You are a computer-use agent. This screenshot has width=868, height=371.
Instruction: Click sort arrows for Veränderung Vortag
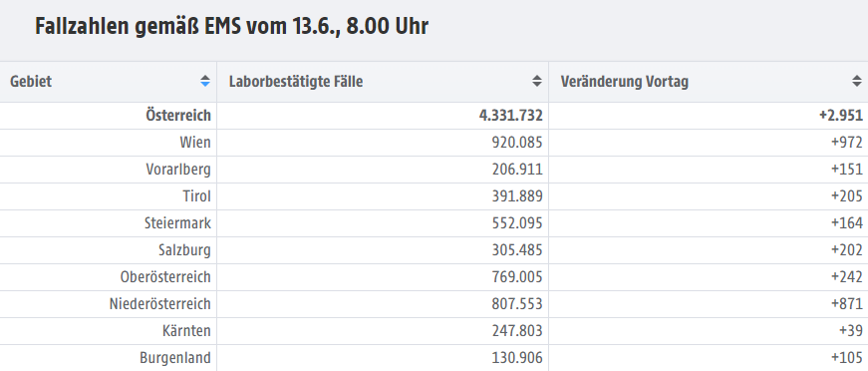[x=856, y=82]
